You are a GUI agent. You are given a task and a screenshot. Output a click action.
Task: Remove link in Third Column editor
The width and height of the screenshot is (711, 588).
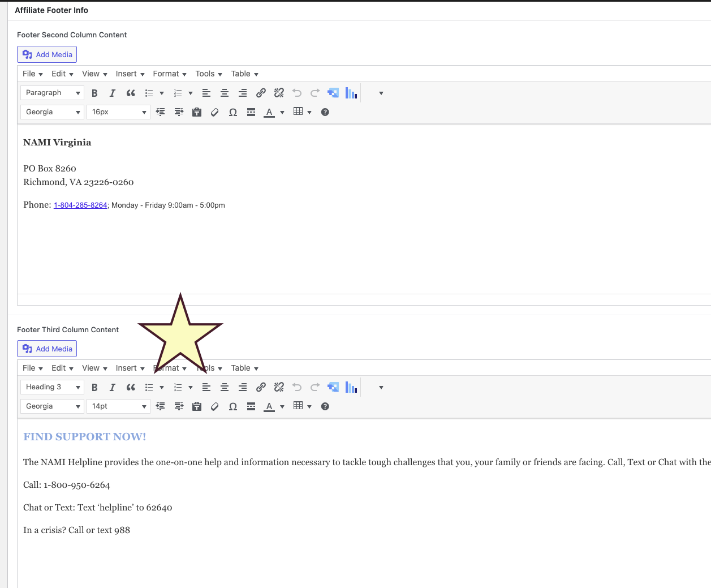pyautogui.click(x=279, y=387)
